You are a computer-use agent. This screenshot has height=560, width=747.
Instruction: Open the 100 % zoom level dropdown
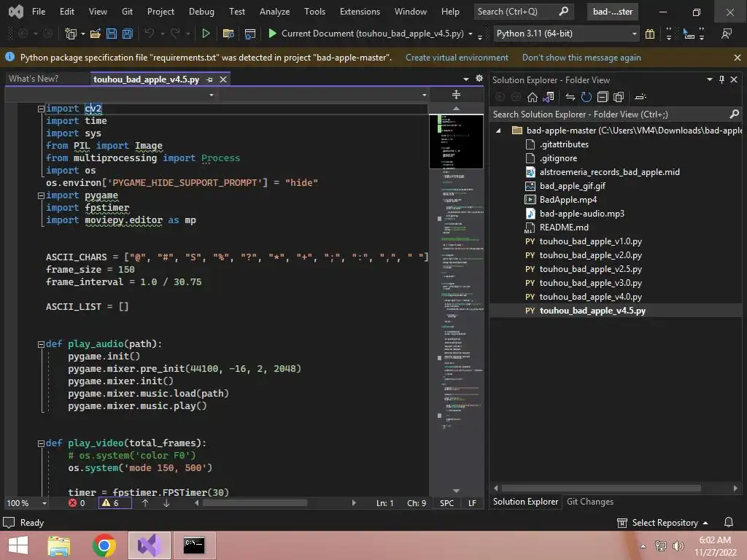click(x=44, y=503)
